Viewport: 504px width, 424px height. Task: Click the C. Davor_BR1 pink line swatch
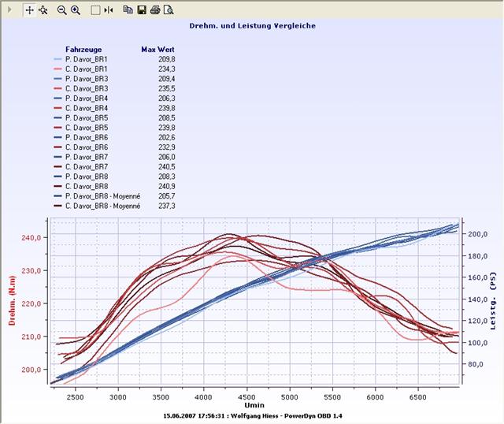(x=57, y=69)
